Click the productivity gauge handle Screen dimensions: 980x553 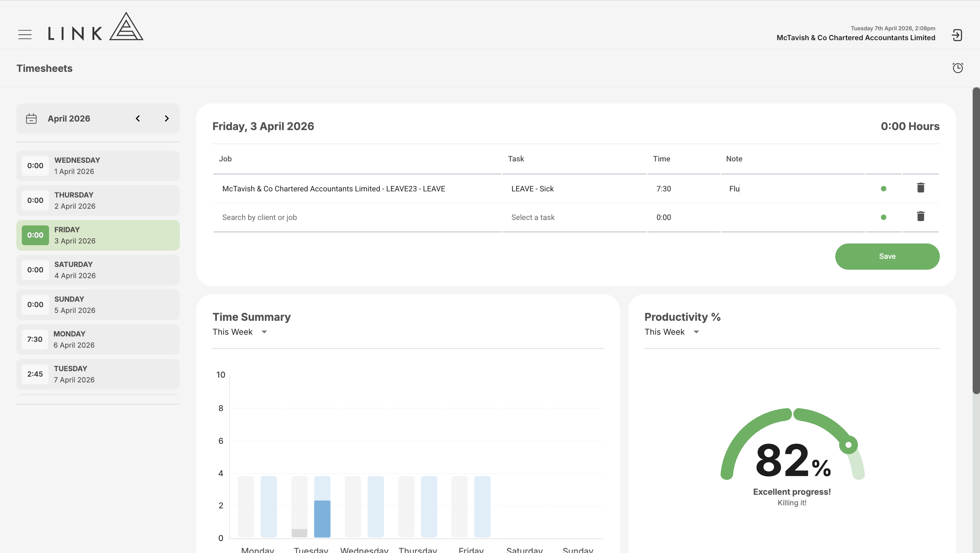[x=848, y=445]
